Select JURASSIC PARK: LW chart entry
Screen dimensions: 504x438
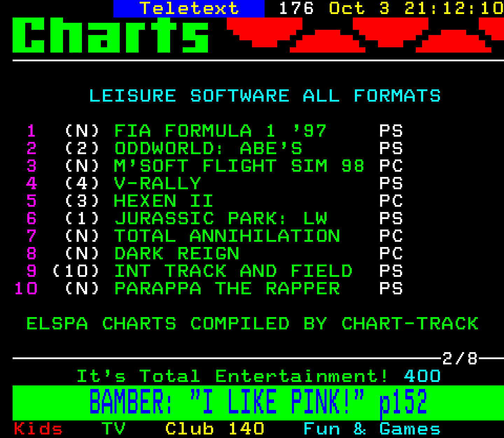pos(221,219)
